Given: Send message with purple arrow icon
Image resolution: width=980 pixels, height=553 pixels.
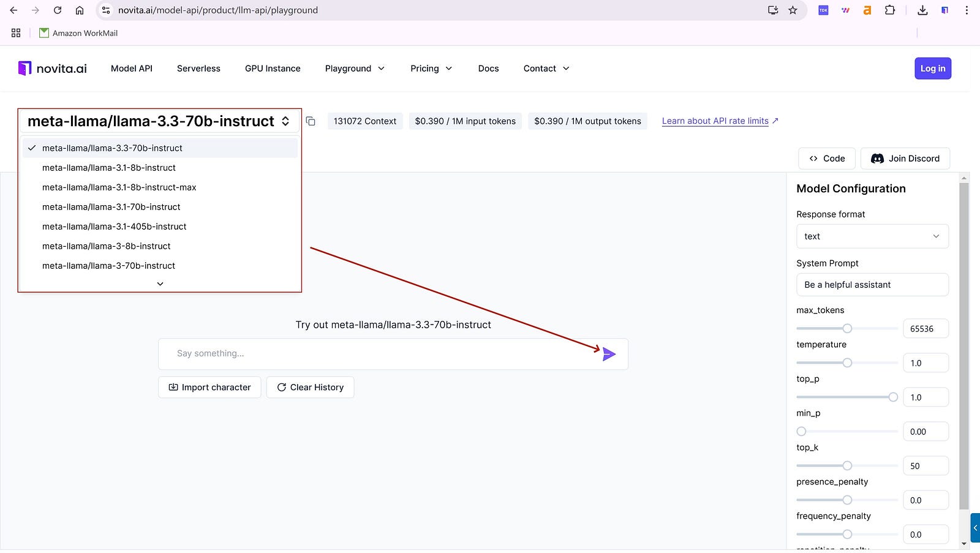Looking at the screenshot, I should coord(609,354).
